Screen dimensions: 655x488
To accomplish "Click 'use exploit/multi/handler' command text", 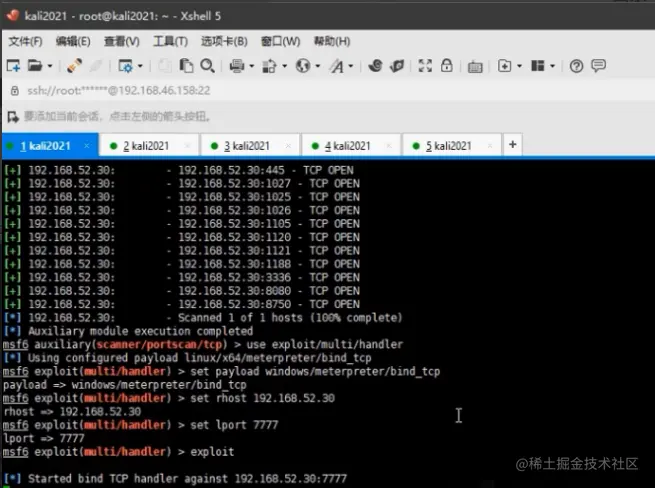I will point(325,344).
